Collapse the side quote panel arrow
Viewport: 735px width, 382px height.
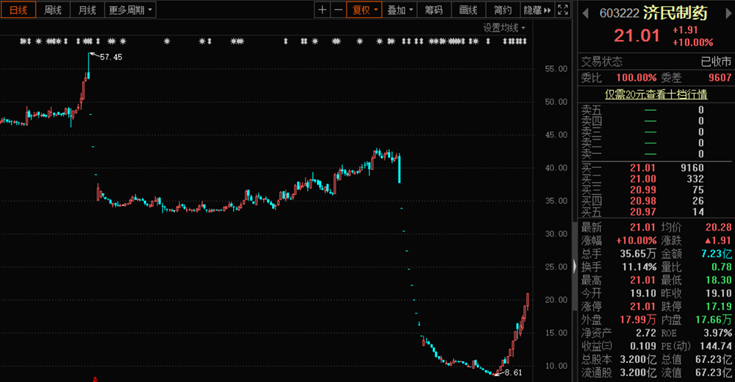click(x=575, y=266)
